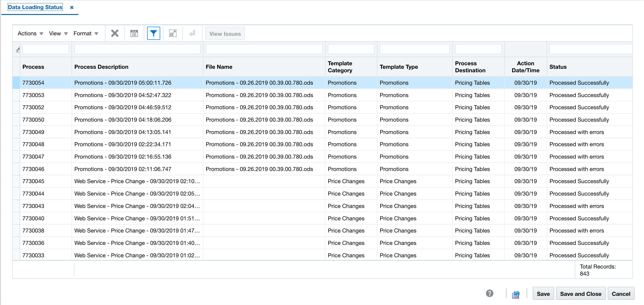The image size is (644, 305).
Task: Sort by the Status column header
Action: [x=558, y=67]
